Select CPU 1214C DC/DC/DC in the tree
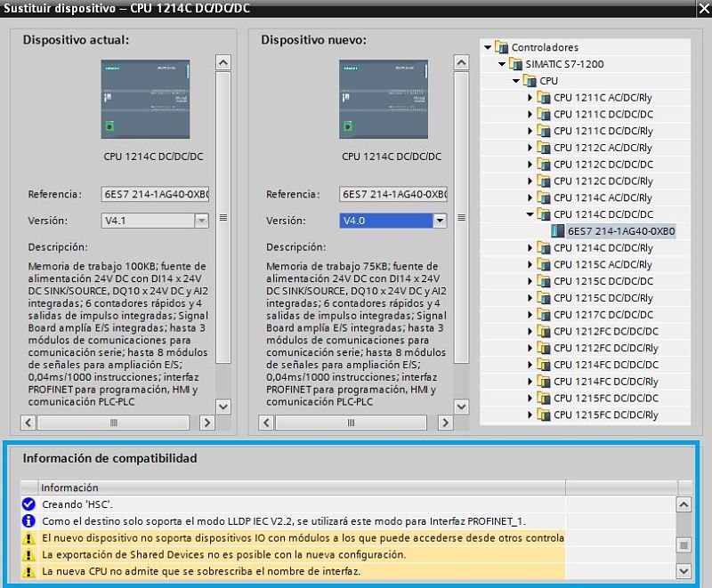This screenshot has width=712, height=588. [603, 214]
